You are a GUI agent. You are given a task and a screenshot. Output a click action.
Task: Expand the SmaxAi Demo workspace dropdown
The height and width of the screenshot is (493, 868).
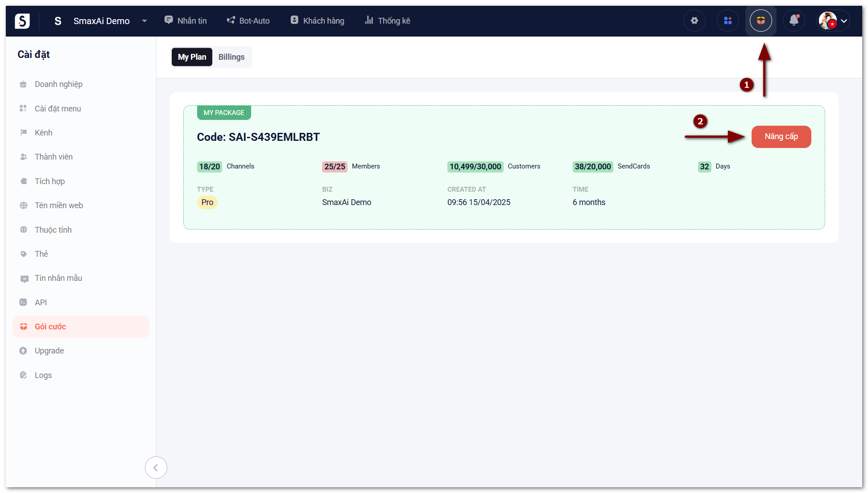[144, 21]
